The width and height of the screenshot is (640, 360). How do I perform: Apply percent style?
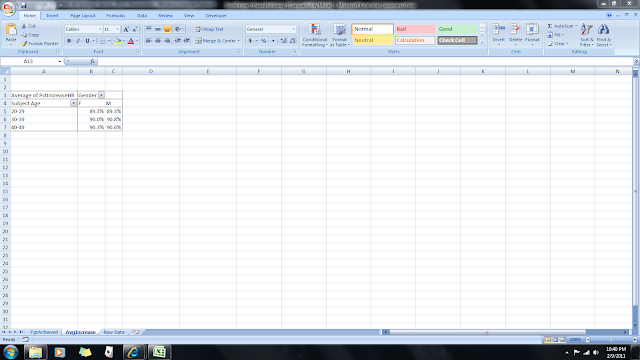pos(264,41)
